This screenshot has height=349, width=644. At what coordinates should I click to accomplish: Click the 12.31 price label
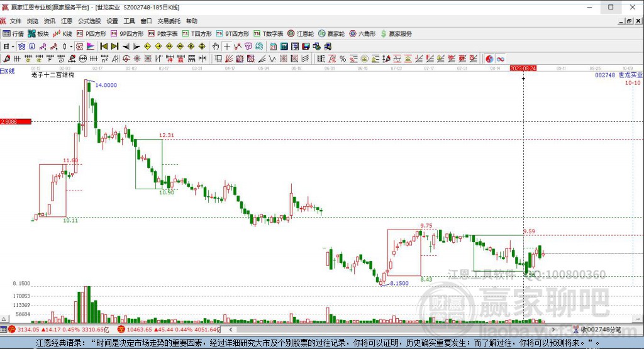pos(166,135)
